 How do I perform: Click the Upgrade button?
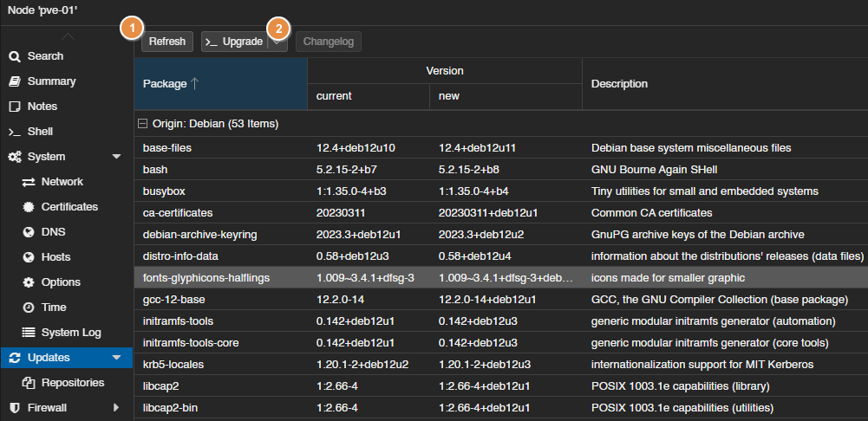[x=234, y=42]
